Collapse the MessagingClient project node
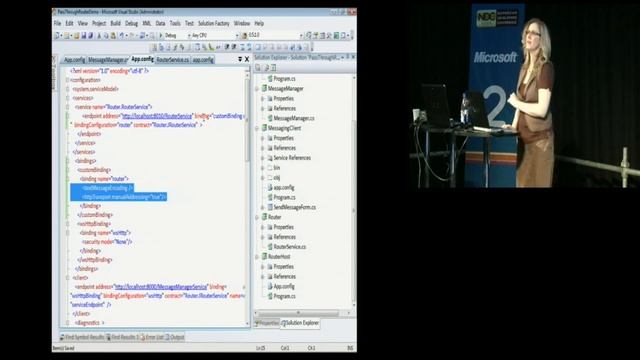640x360 pixels. click(257, 128)
